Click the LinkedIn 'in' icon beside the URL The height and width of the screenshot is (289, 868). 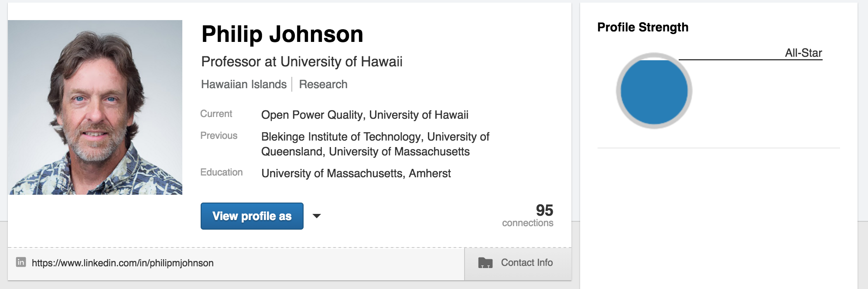21,262
